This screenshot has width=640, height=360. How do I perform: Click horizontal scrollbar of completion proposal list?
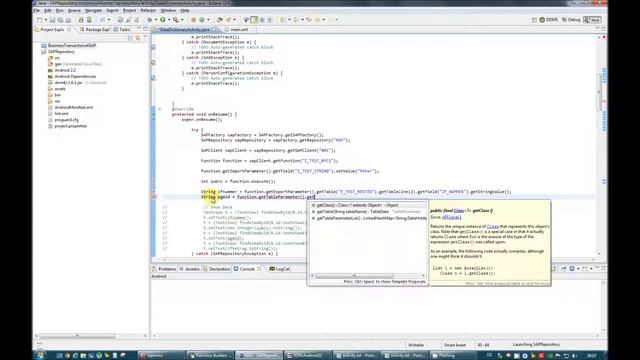[x=355, y=276]
